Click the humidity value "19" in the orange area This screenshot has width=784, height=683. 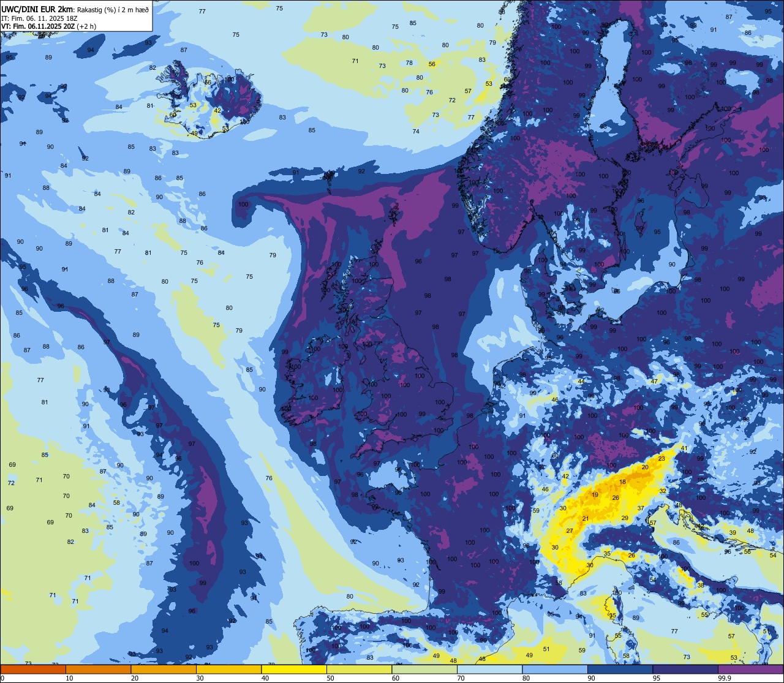click(595, 495)
